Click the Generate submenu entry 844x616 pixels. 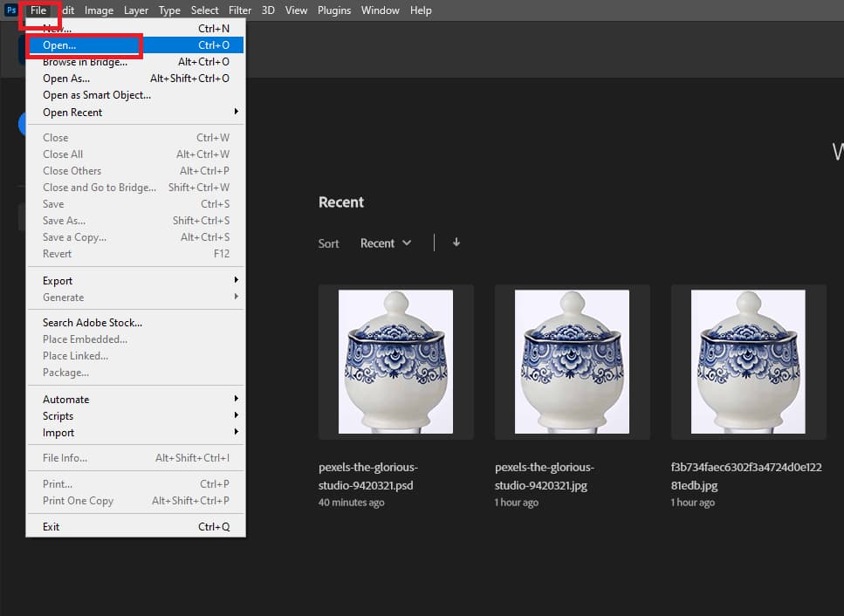click(x=135, y=297)
